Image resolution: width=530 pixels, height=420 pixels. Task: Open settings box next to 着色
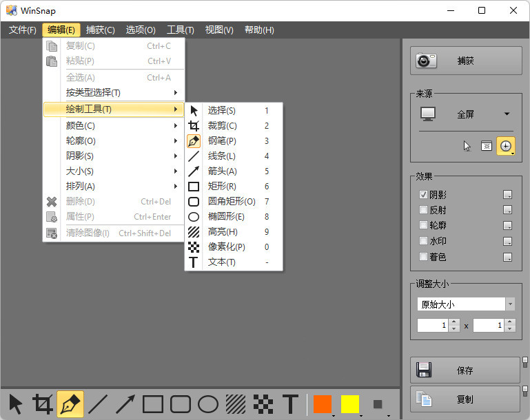[x=507, y=257]
